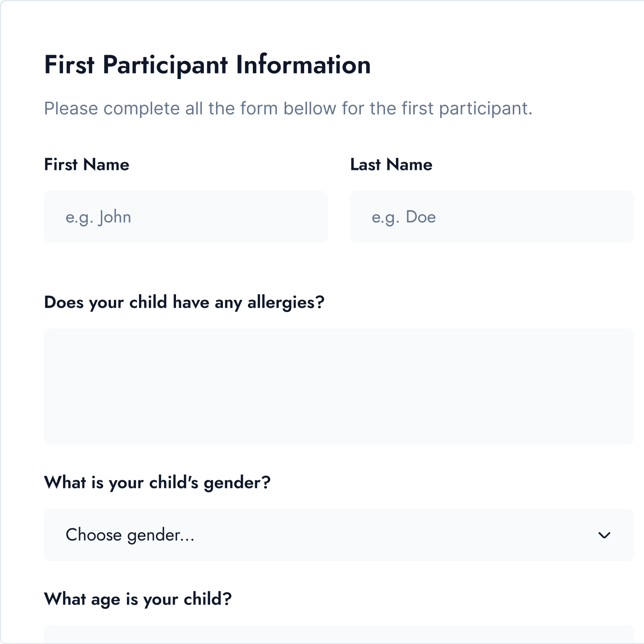Screen dimensions: 644x644
Task: Click the 'First Name' label
Action: click(x=86, y=165)
